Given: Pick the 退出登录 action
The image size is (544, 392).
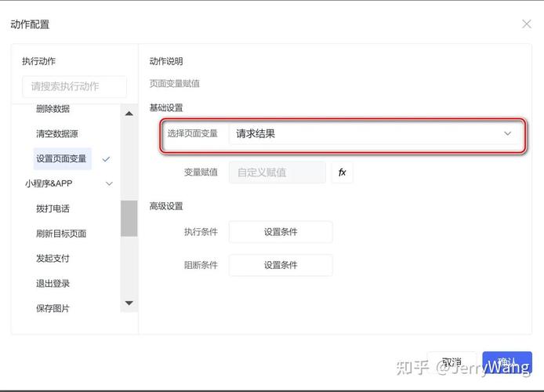Looking at the screenshot, I should [53, 284].
